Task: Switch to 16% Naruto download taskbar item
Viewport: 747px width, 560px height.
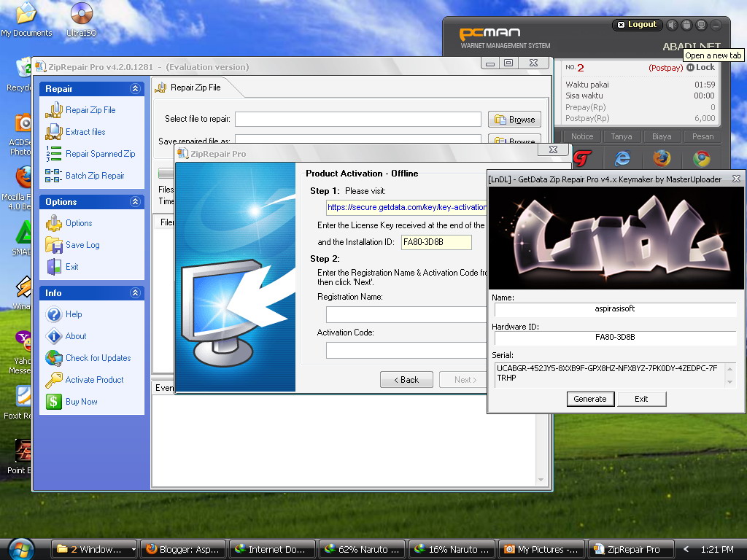Action: [451, 550]
